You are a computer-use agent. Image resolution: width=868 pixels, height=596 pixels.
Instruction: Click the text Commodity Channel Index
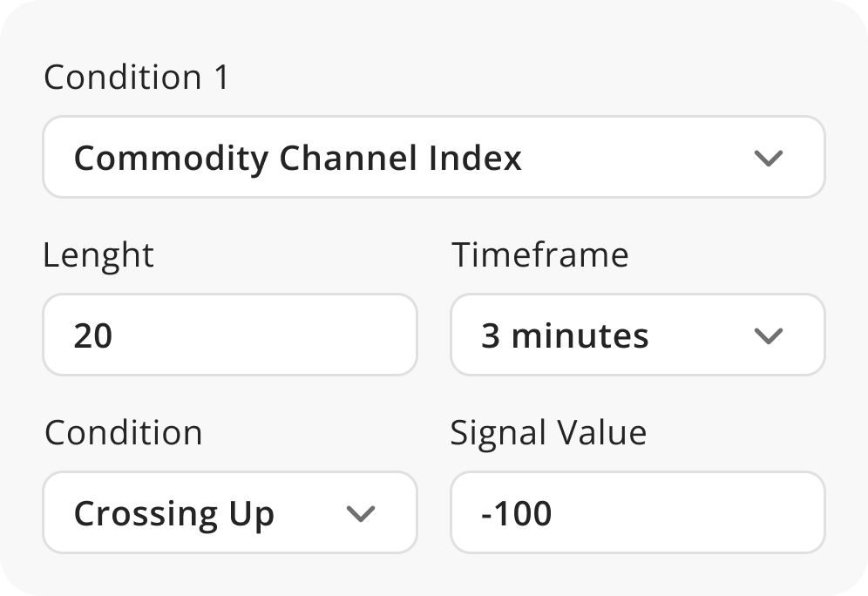[298, 158]
